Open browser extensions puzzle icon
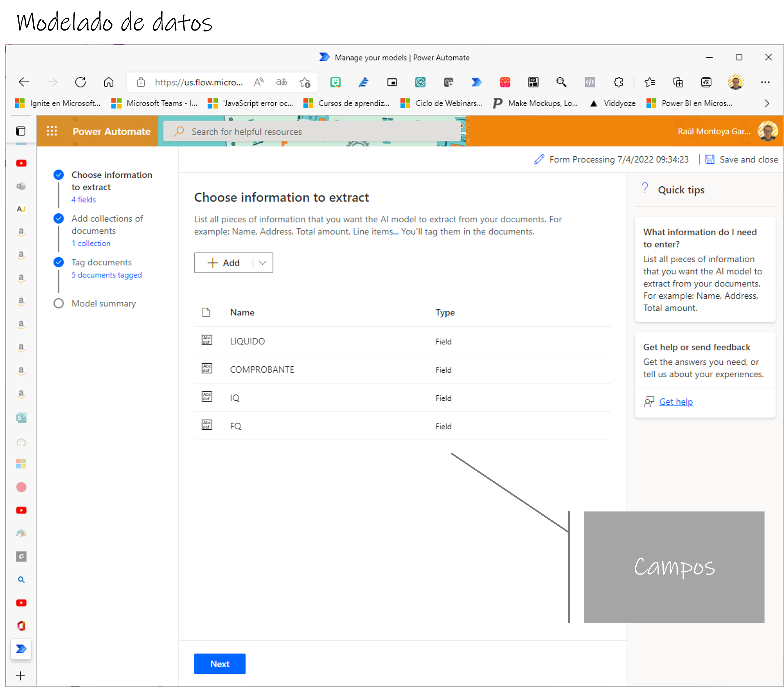The image size is (784, 687). (x=618, y=82)
